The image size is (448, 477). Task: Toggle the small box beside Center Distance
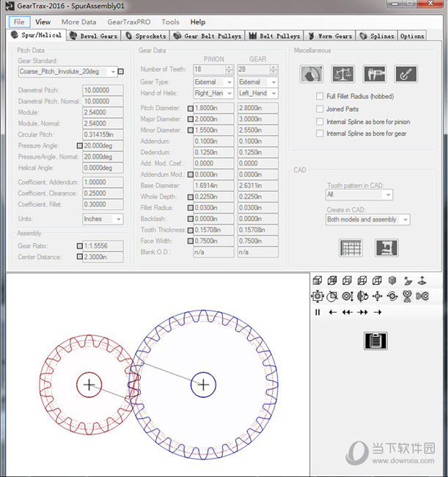tap(80, 257)
